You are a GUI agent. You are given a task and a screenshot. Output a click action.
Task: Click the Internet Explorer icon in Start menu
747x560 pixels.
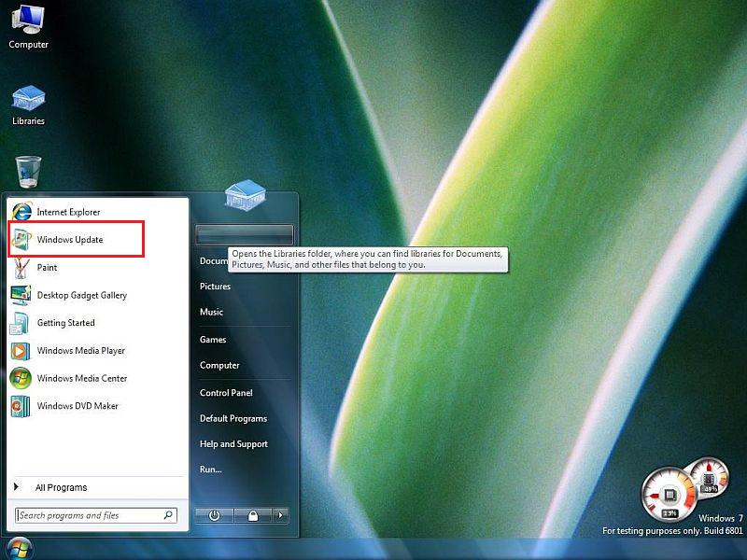pos(21,212)
